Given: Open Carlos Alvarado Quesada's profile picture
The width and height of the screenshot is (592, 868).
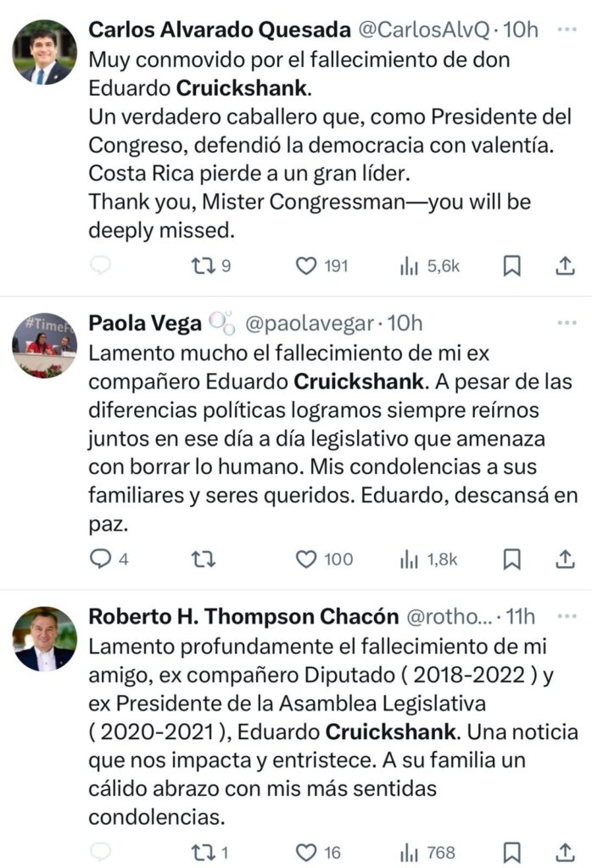Looking at the screenshot, I should tap(44, 53).
